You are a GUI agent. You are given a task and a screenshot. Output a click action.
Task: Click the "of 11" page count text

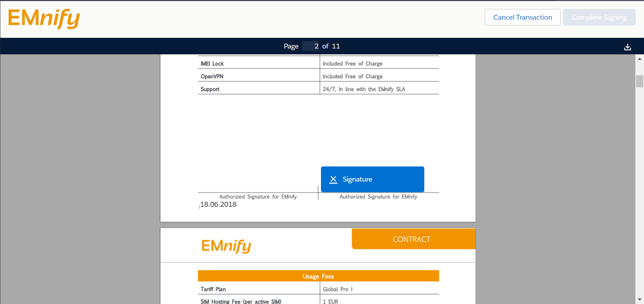pos(331,46)
